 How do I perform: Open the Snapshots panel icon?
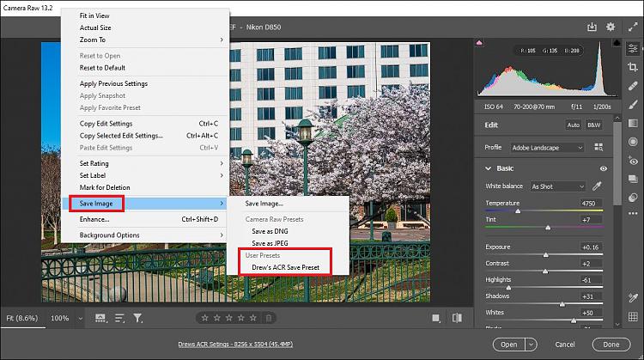tap(633, 179)
